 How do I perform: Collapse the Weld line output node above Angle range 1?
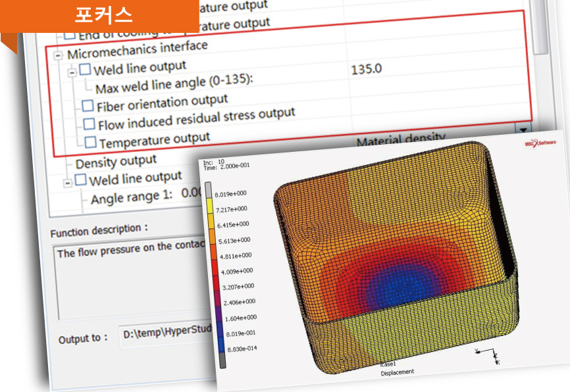(x=67, y=183)
